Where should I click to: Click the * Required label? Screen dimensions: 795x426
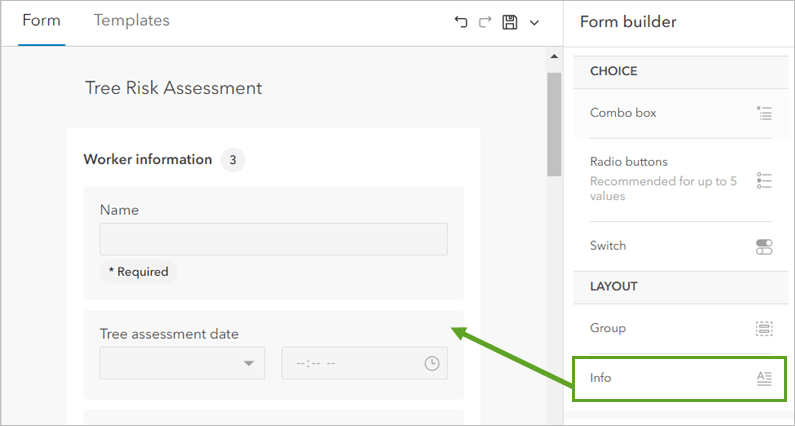(139, 272)
